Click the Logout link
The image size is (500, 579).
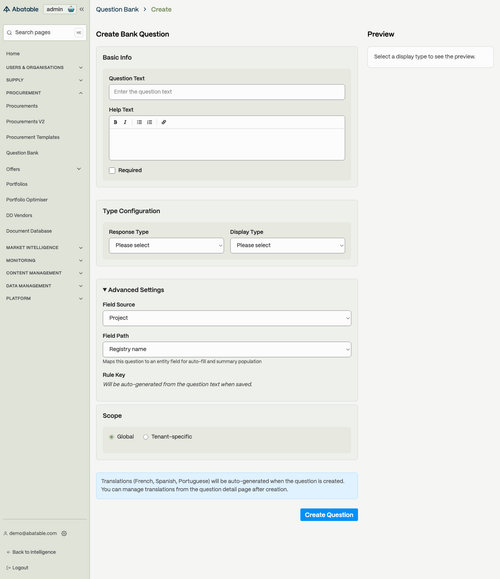coord(20,568)
